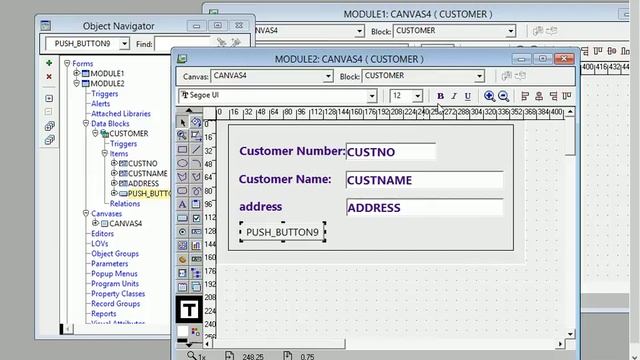Choose the Polygon drawing tool
The image size is (640, 360).
pyautogui.click(x=182, y=177)
